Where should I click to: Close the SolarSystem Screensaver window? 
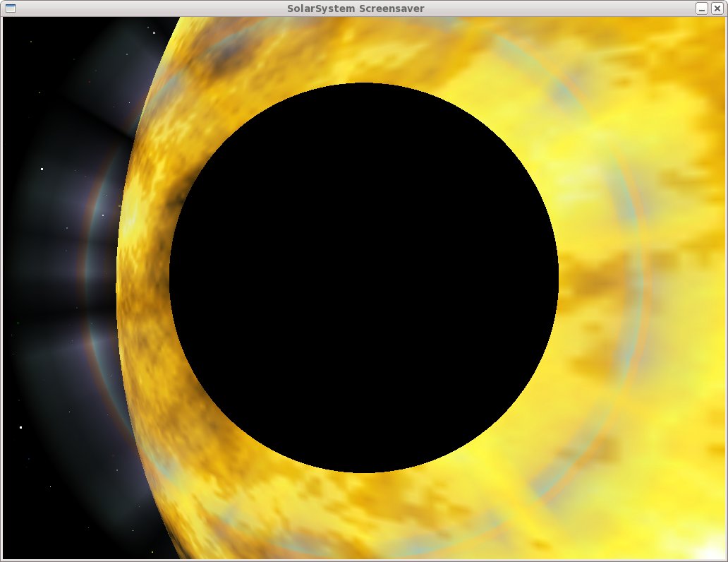[718, 8]
